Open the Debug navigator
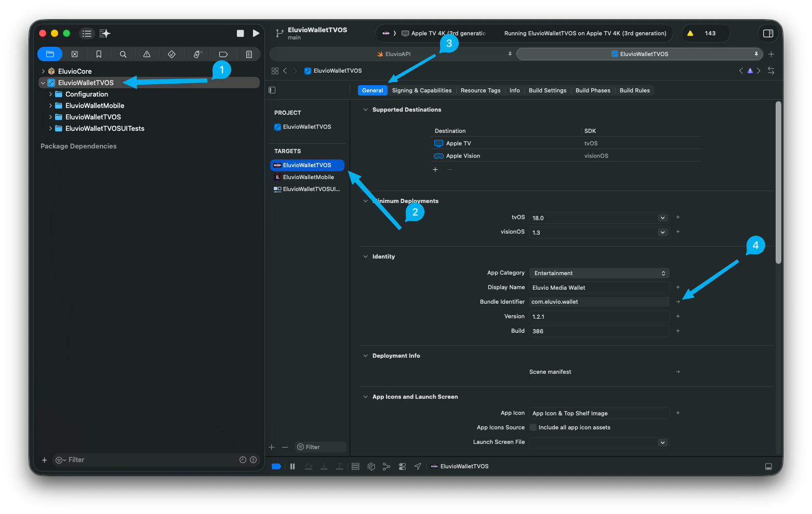Screen dimensions: 812x514 pyautogui.click(x=197, y=54)
